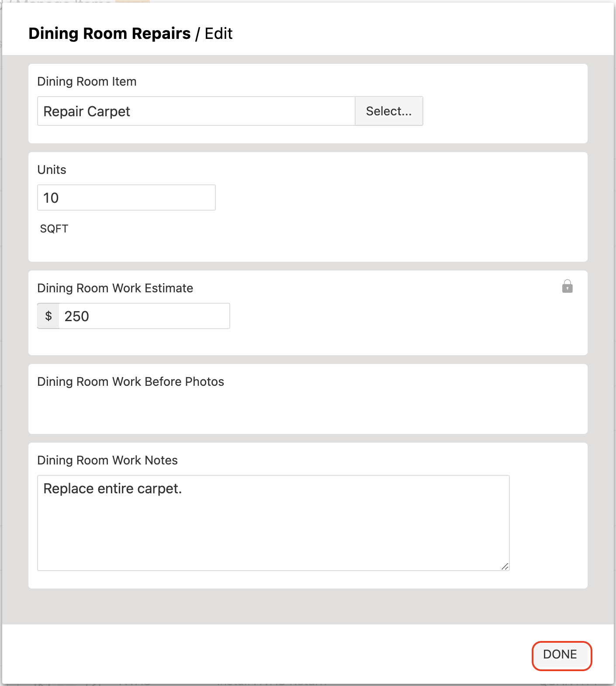Click the lock icon beside Work Estimate
Image resolution: width=616 pixels, height=686 pixels.
point(567,287)
